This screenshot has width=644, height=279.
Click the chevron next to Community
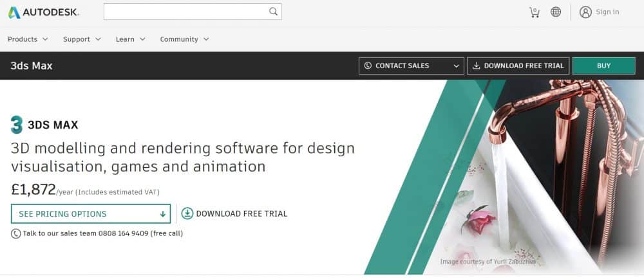tap(206, 39)
